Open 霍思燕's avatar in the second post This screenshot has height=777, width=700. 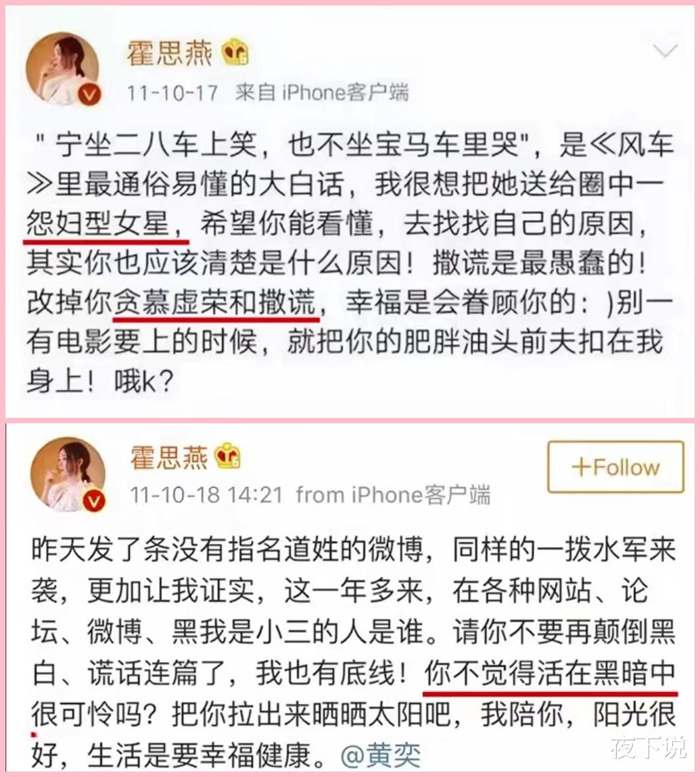click(x=68, y=474)
